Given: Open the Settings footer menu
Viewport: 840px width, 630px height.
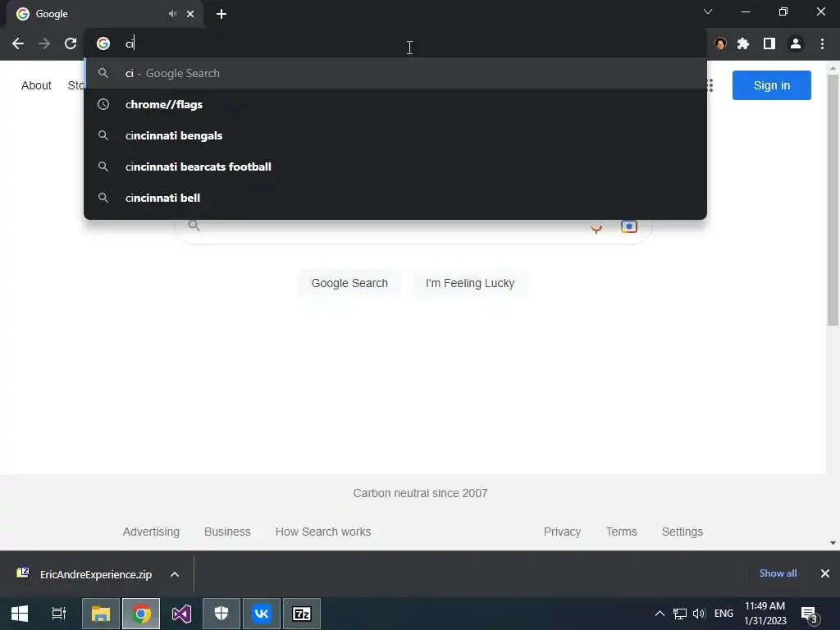Looking at the screenshot, I should (x=682, y=532).
